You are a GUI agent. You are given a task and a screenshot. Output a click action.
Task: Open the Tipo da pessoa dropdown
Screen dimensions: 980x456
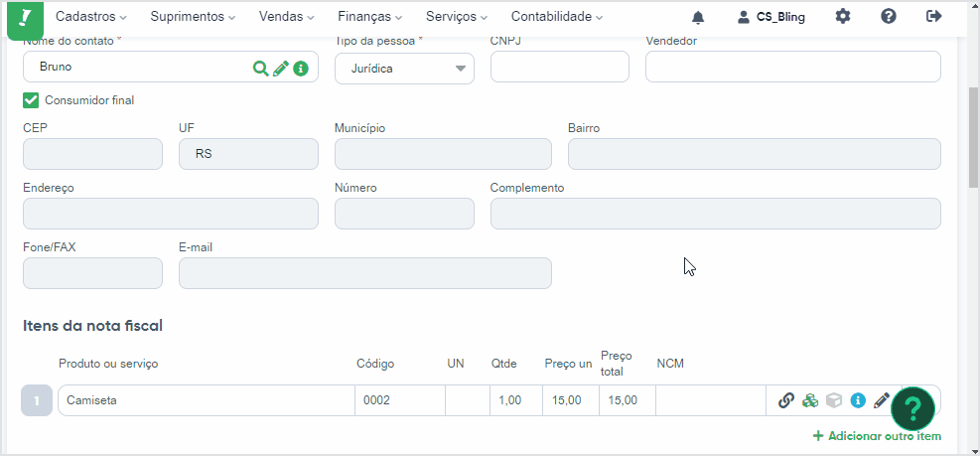point(404,69)
